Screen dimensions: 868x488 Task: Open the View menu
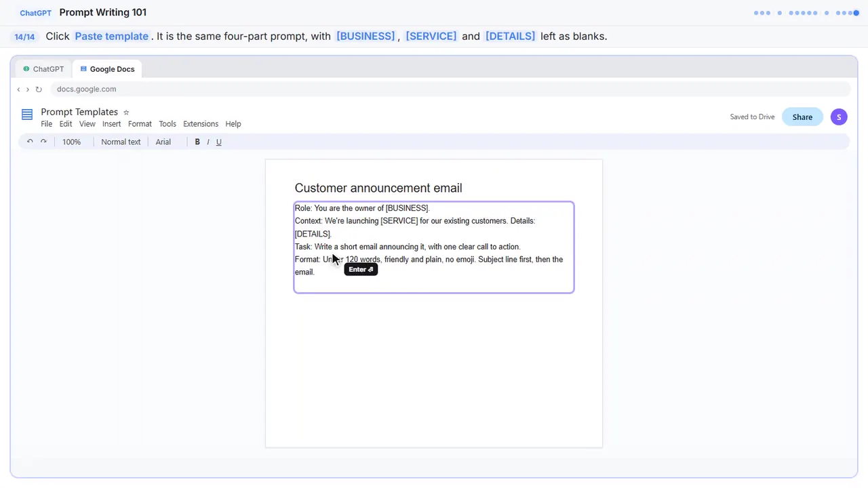point(87,124)
